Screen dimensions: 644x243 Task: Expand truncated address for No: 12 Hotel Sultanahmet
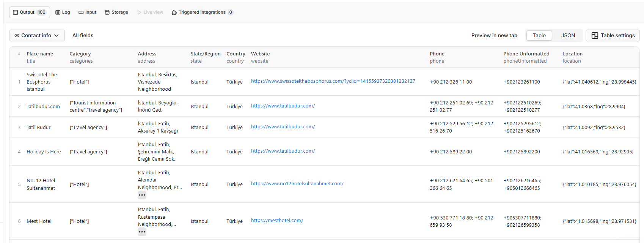click(142, 195)
